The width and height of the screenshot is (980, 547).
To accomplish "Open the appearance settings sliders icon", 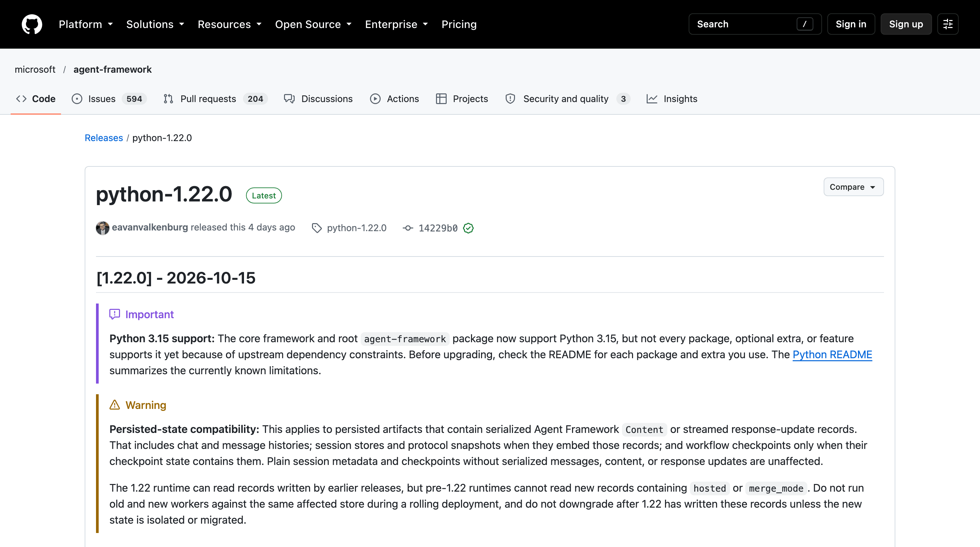I will click(948, 24).
